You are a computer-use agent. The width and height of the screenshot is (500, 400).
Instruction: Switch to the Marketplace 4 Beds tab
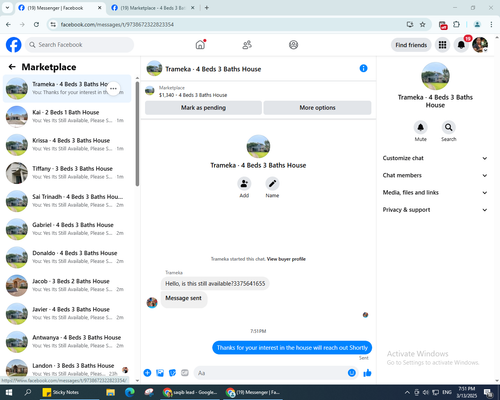tap(153, 8)
